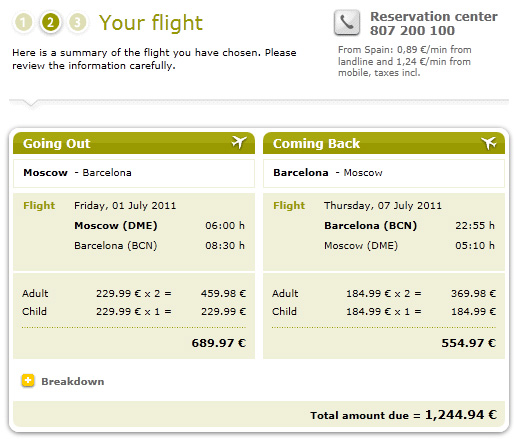
Task: Click the Coming Back header bar
Action: [x=384, y=143]
